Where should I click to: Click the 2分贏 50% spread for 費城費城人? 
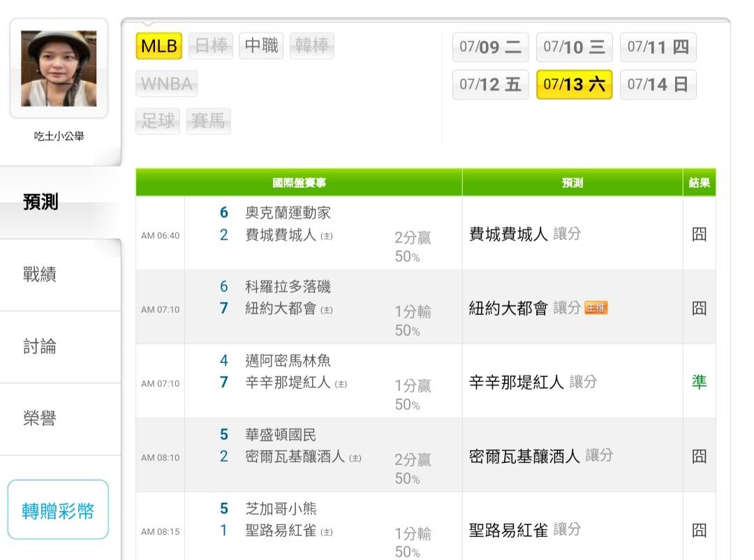pyautogui.click(x=413, y=246)
